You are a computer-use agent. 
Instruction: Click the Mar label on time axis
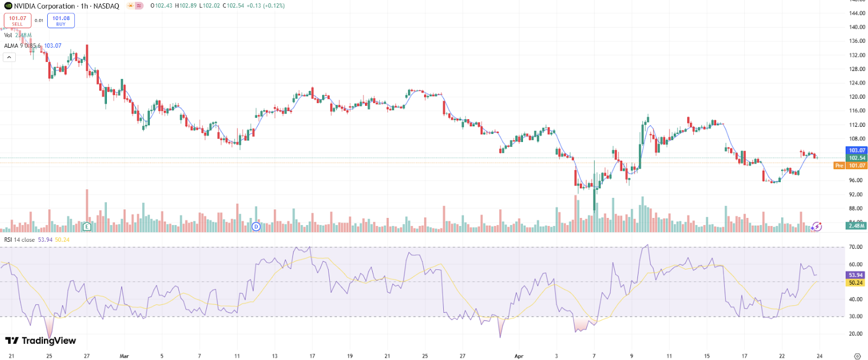pos(124,356)
